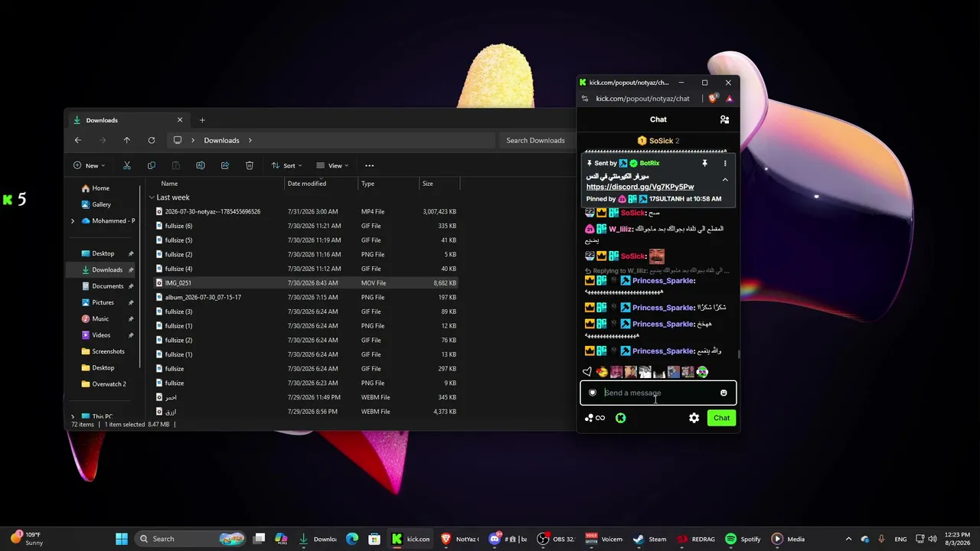Open Gallery in navigation pane
The width and height of the screenshot is (980, 551).
pos(101,204)
